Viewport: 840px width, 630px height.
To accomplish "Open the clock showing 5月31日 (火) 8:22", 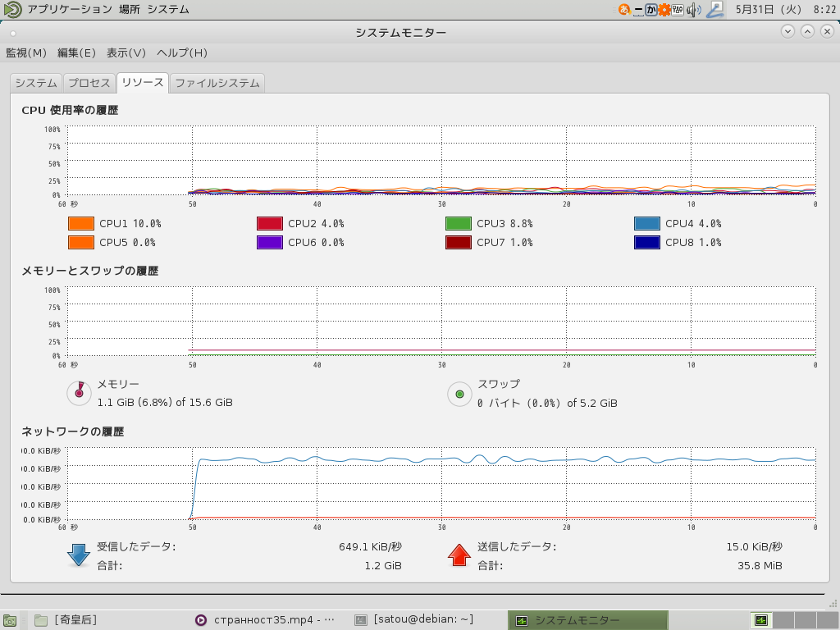I will coord(785,9).
